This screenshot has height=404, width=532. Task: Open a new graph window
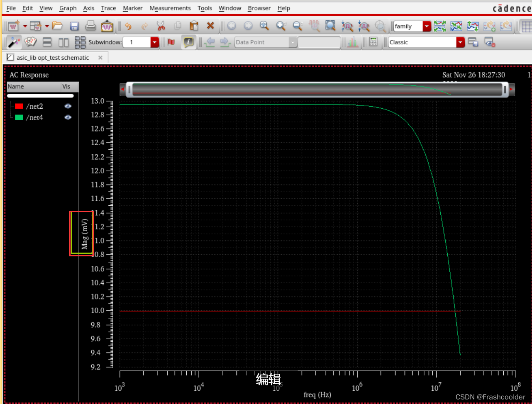[x=14, y=26]
